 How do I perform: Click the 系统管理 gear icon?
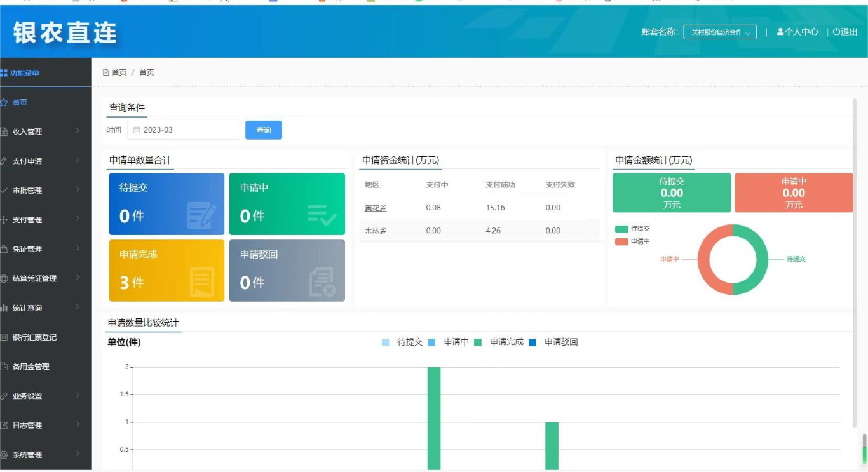pyautogui.click(x=4, y=455)
